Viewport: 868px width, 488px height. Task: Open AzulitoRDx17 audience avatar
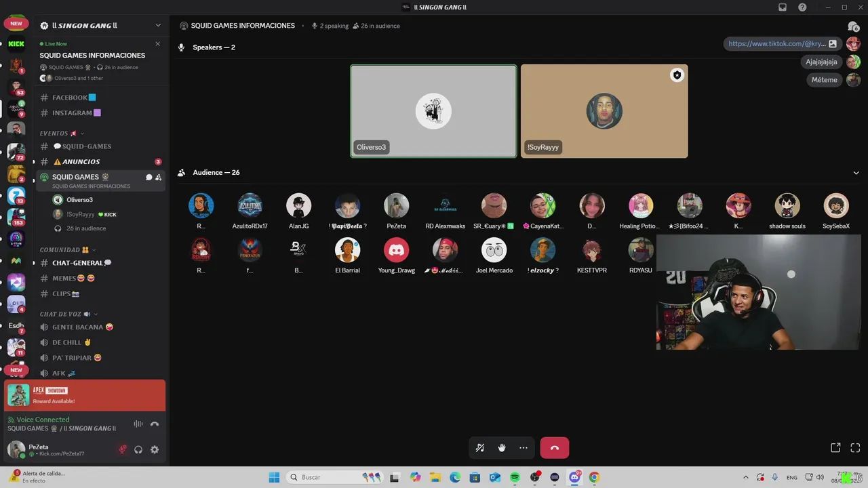(x=250, y=206)
